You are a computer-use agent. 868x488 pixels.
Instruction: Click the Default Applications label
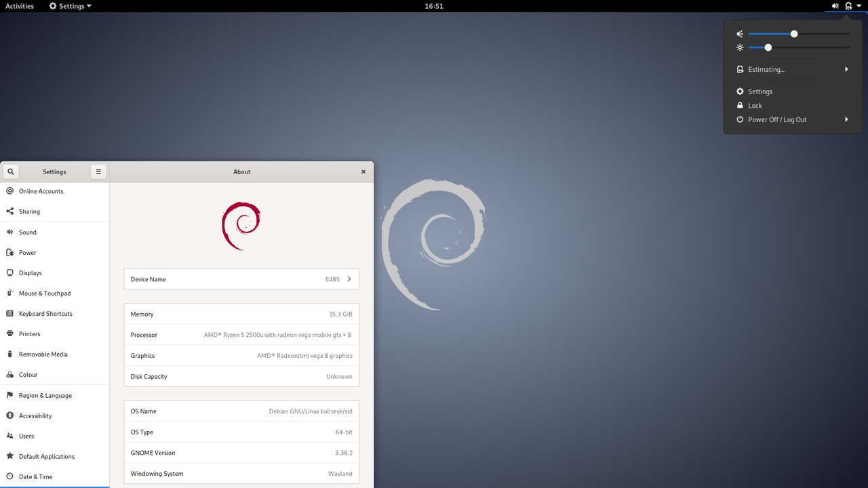[47, 457]
